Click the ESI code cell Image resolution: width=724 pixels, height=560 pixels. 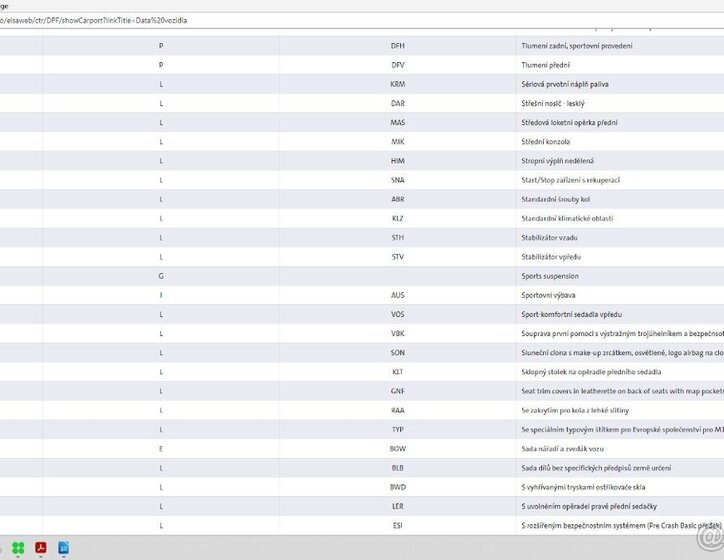(x=398, y=525)
